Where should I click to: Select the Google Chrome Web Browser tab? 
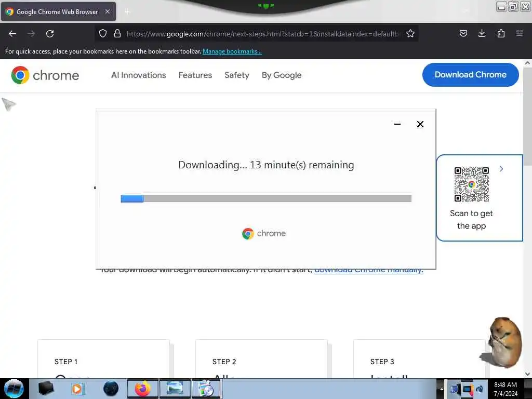point(58,11)
